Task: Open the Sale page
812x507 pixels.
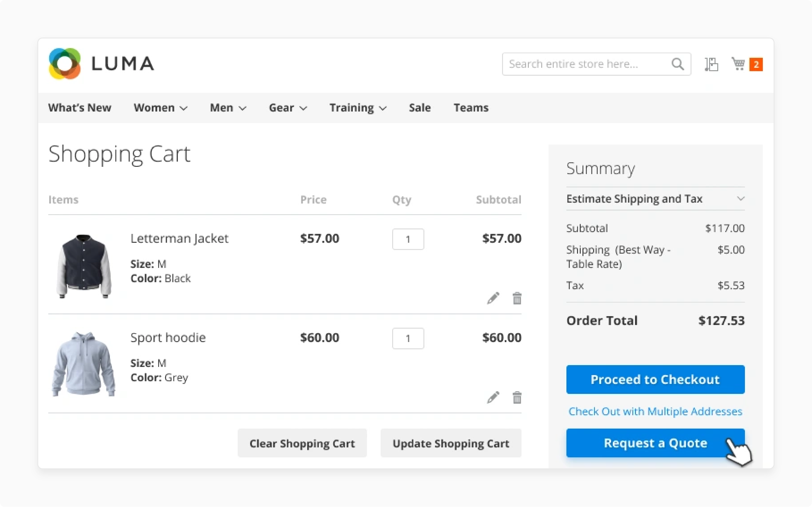Action: pos(420,108)
